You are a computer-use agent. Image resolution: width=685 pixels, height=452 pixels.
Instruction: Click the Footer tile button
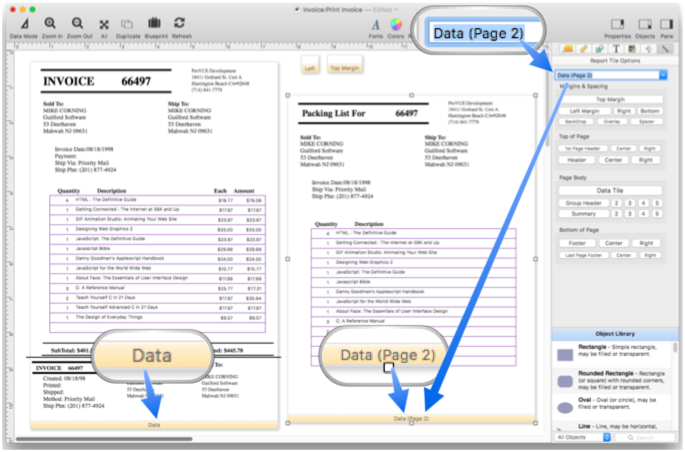[577, 243]
